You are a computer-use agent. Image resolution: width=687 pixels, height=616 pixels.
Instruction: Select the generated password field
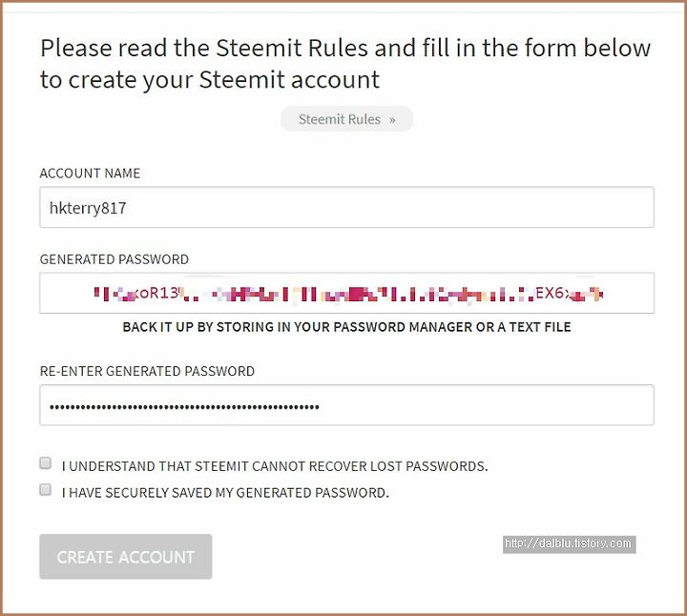click(x=346, y=293)
